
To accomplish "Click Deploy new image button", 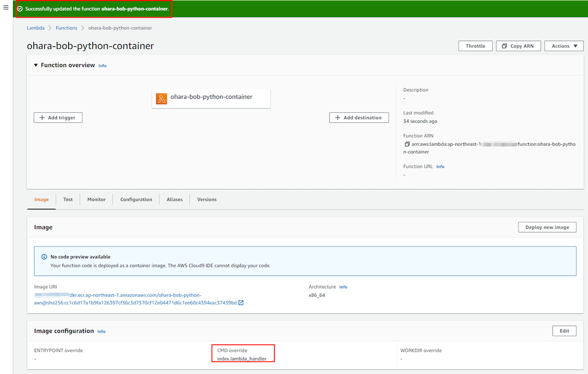I will pos(547,227).
